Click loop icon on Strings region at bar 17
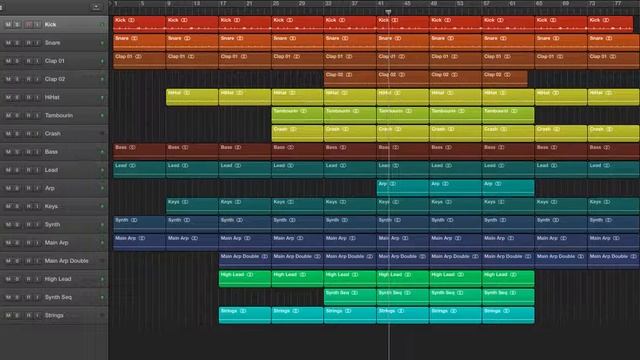This screenshot has height=360, width=640. (x=243, y=311)
